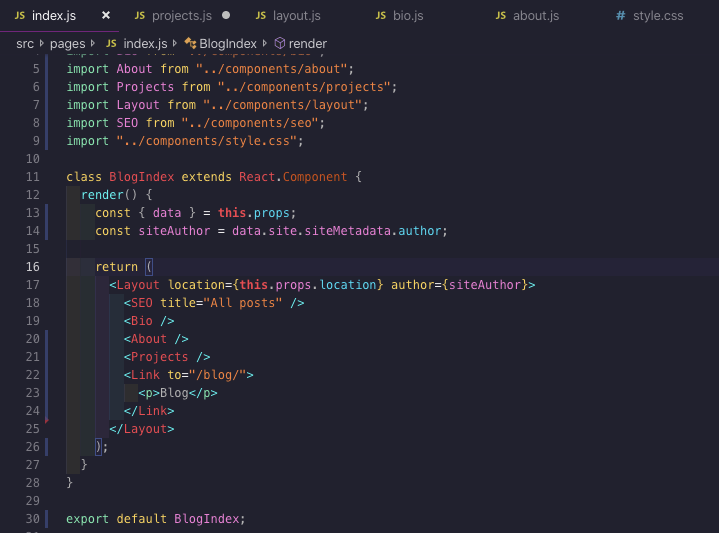Click the <Projects /> element
Viewport: 719px width, 533px height.
pos(167,356)
